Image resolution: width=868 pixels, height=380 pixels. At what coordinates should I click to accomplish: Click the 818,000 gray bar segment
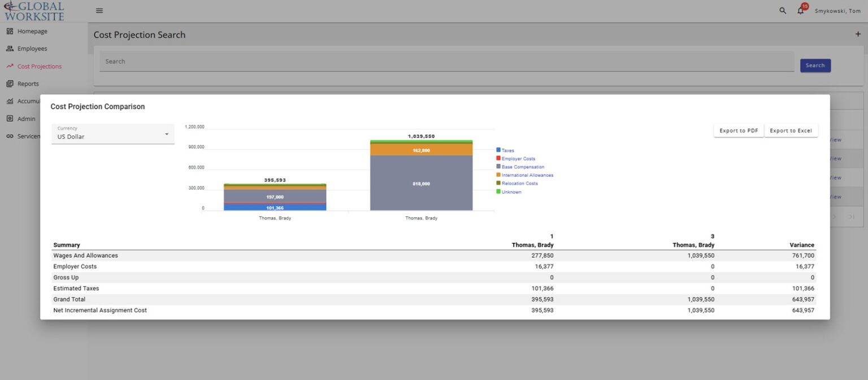pyautogui.click(x=421, y=183)
